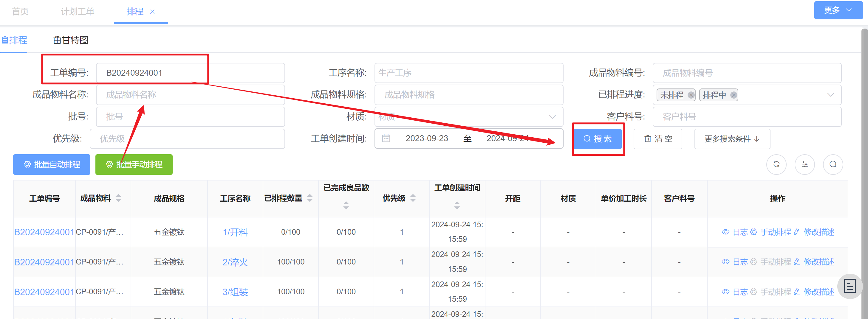Select the 排程 sub-tab with list icon
Image resolution: width=868 pixels, height=319 pixels.
(15, 40)
